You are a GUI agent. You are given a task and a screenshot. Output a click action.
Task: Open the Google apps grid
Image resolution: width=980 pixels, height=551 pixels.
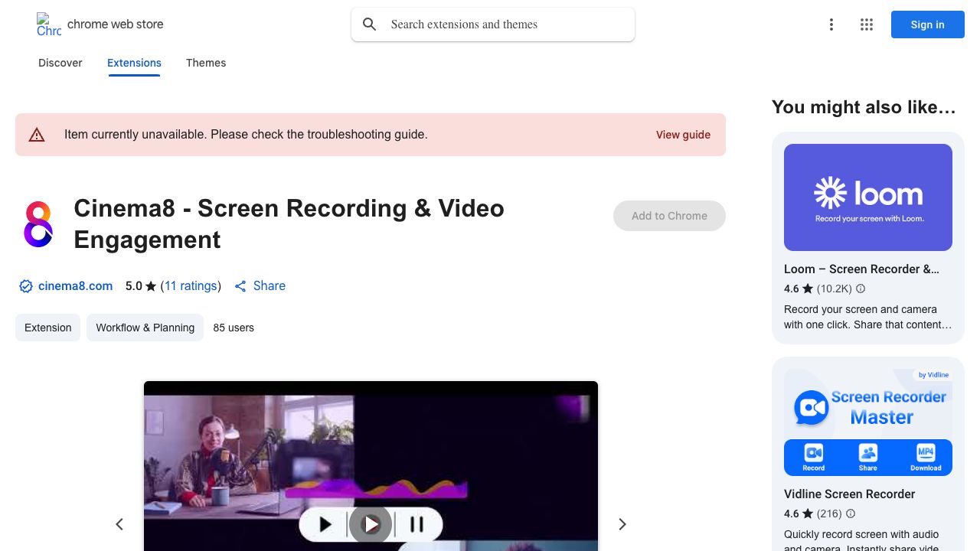point(867,24)
